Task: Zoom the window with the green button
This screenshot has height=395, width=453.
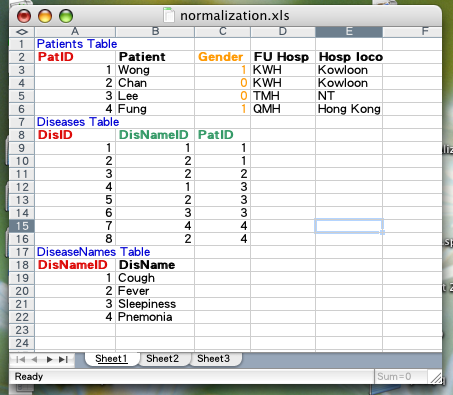Action: (66, 16)
